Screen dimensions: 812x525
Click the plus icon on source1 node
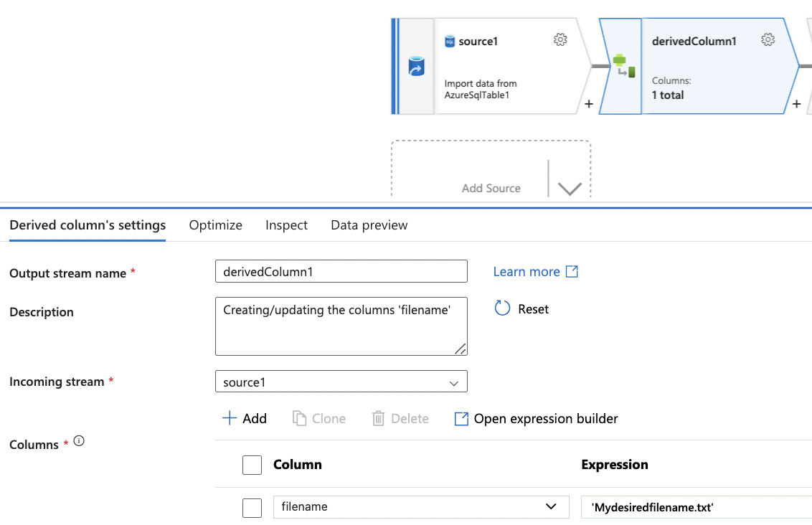[x=588, y=104]
